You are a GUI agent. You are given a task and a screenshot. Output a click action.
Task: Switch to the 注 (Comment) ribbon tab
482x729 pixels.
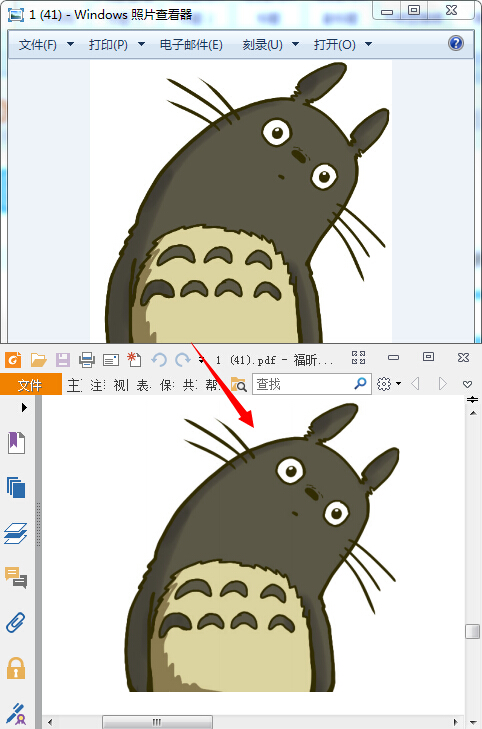tap(98, 385)
